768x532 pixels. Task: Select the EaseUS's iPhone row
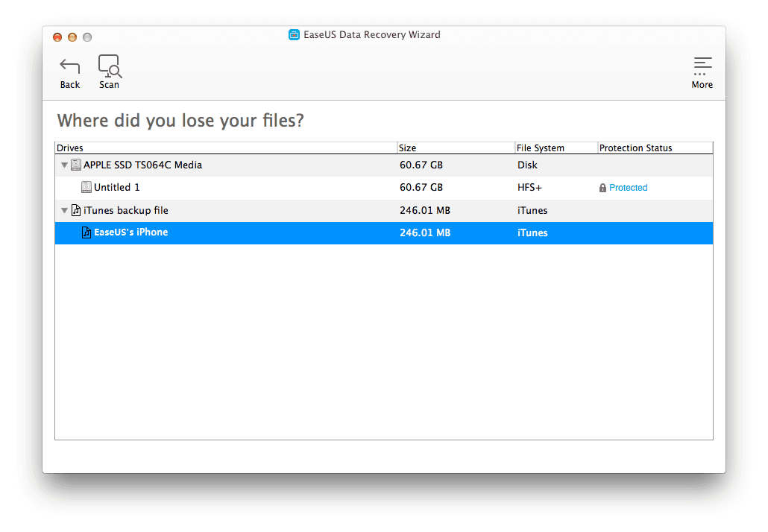point(384,233)
